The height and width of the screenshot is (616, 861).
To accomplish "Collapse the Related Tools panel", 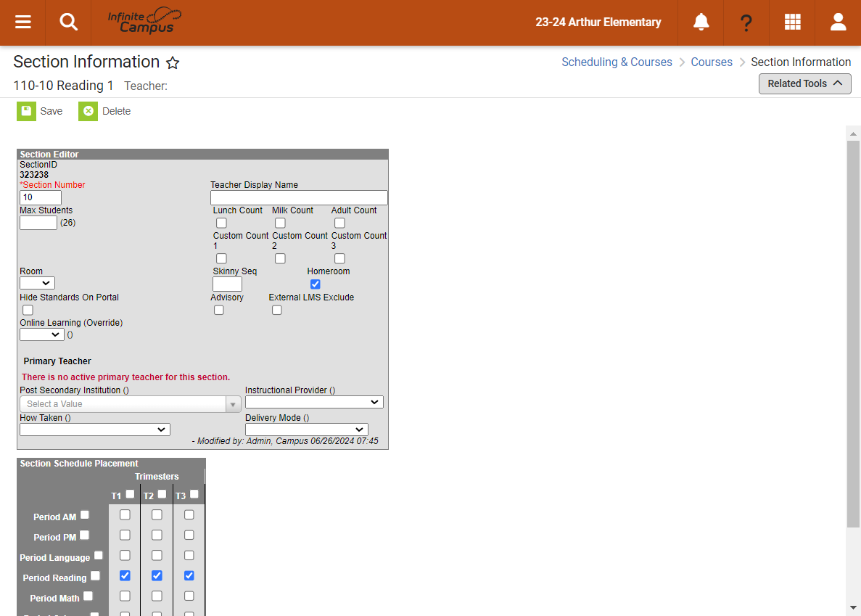I will tap(804, 83).
